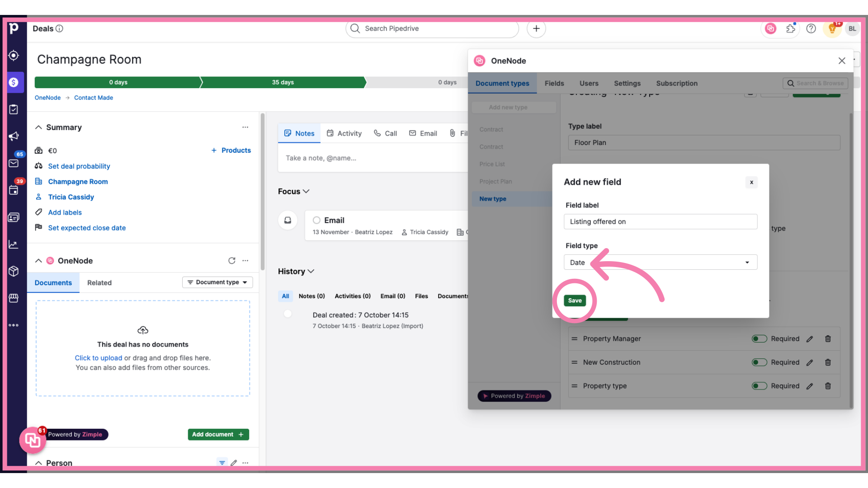868x488 pixels.
Task: Open the Marketplace store icon in sidebar
Action: tap(14, 298)
